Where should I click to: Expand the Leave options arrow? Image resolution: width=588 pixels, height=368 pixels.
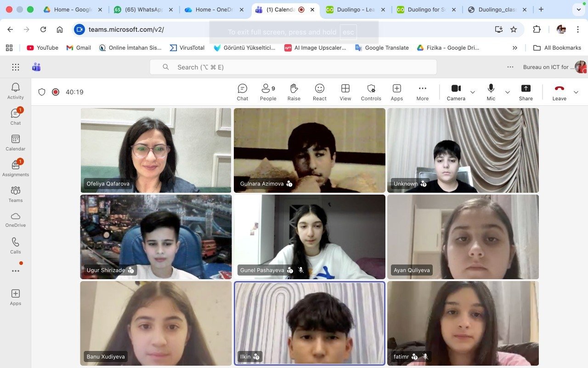pyautogui.click(x=576, y=92)
